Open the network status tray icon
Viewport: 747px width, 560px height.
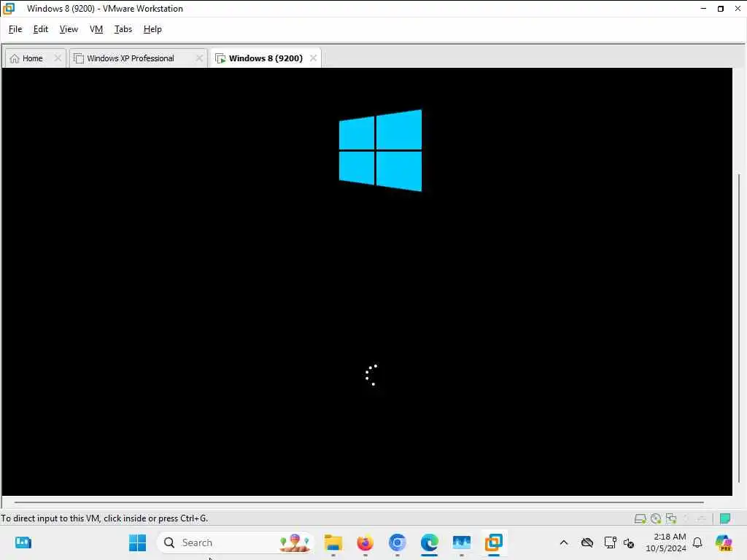click(610, 542)
